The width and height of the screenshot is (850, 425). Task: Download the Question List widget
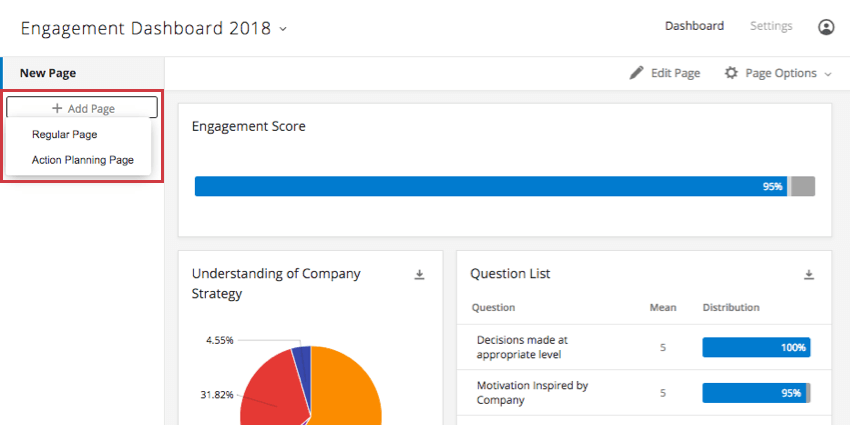point(809,275)
